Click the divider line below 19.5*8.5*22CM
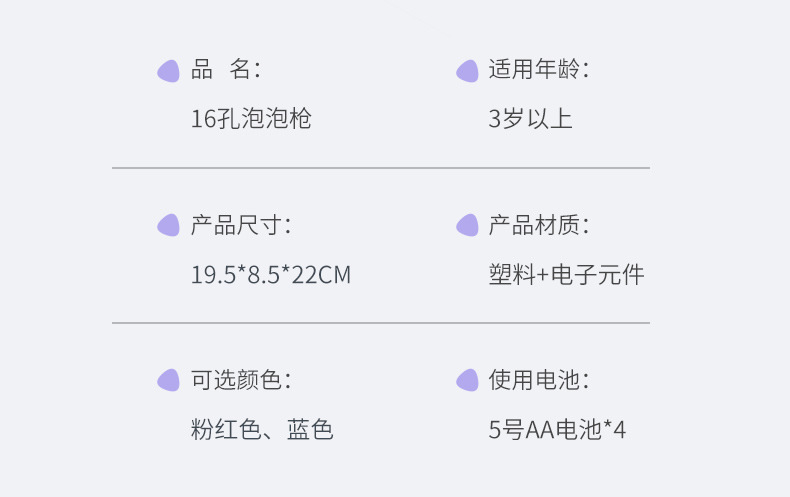This screenshot has height=497, width=790. [380, 323]
